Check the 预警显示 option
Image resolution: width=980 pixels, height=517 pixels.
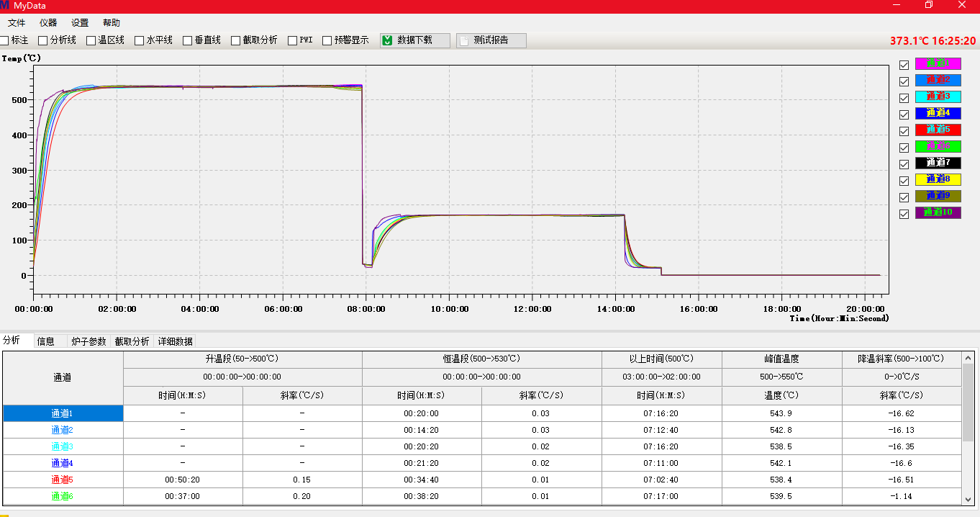[x=327, y=40]
